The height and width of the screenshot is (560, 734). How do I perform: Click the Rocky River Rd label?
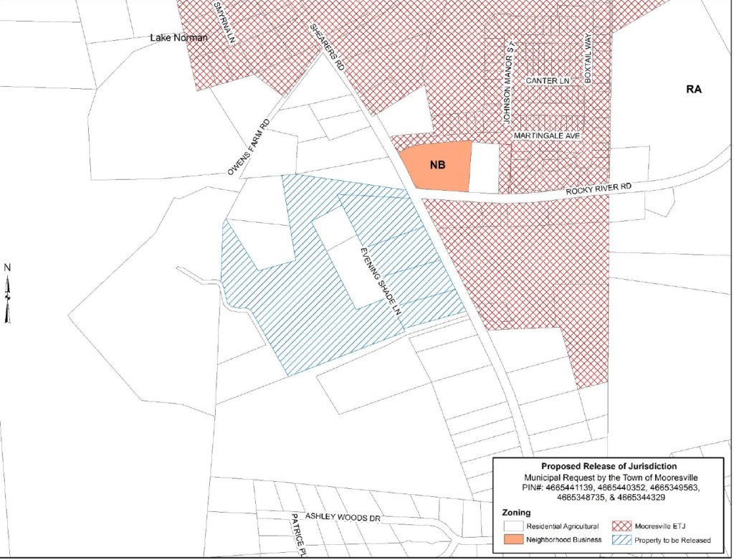tap(599, 189)
